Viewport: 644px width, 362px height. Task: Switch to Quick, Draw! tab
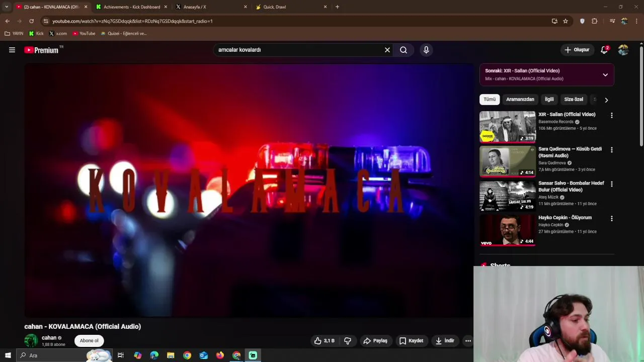coord(291,7)
